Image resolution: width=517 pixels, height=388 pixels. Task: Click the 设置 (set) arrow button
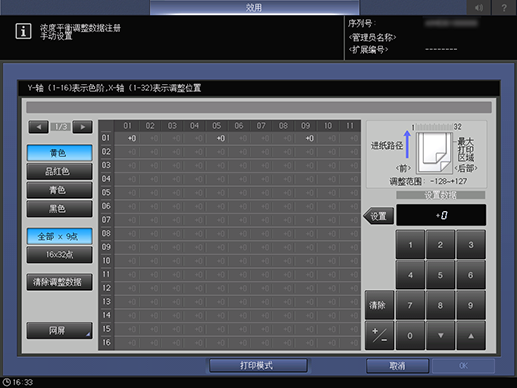pyautogui.click(x=379, y=216)
